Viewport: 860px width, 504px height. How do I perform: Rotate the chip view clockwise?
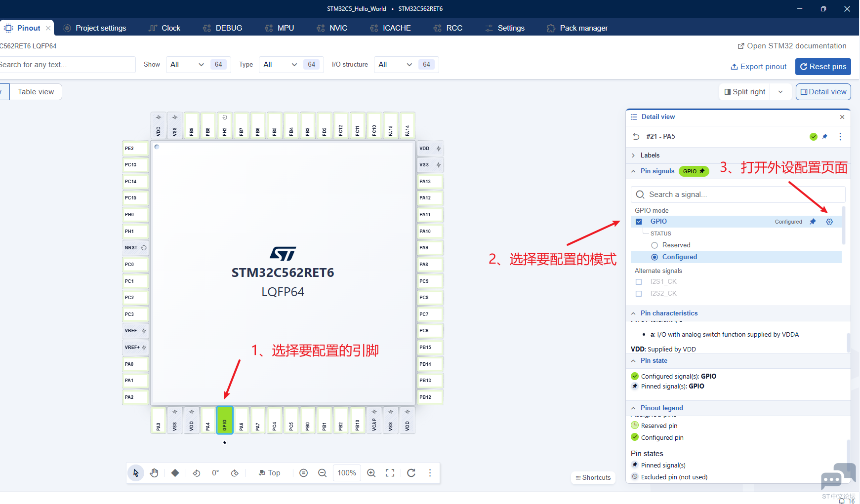(235, 473)
